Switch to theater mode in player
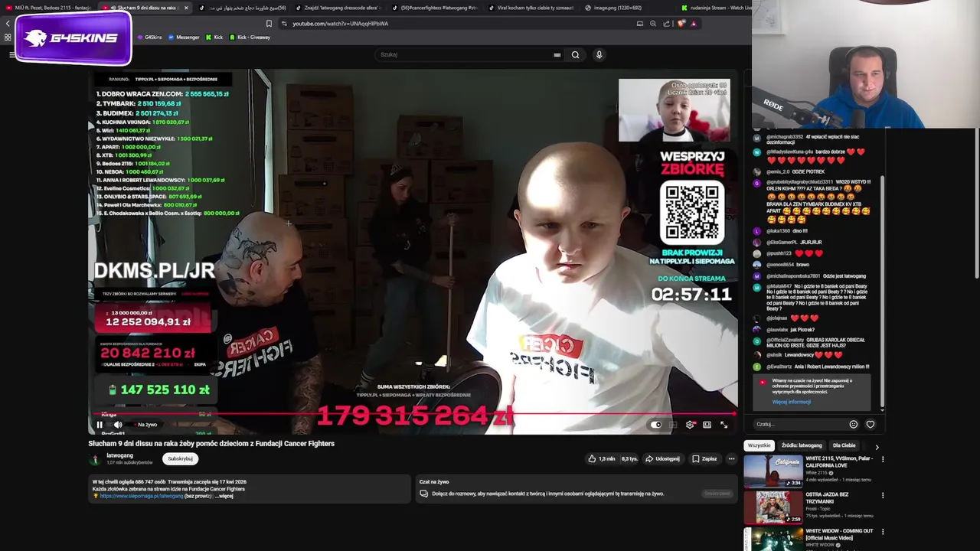This screenshot has width=980, height=551. coord(707,425)
